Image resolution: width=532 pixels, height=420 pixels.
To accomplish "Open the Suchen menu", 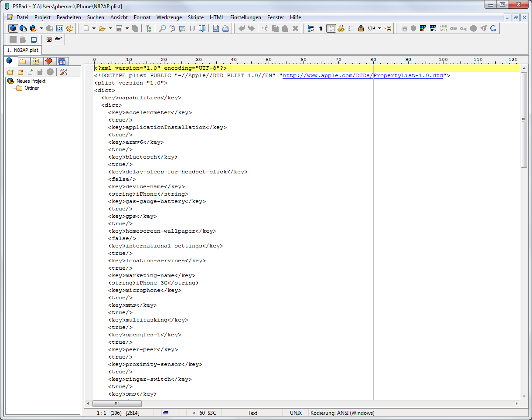I will coord(95,17).
